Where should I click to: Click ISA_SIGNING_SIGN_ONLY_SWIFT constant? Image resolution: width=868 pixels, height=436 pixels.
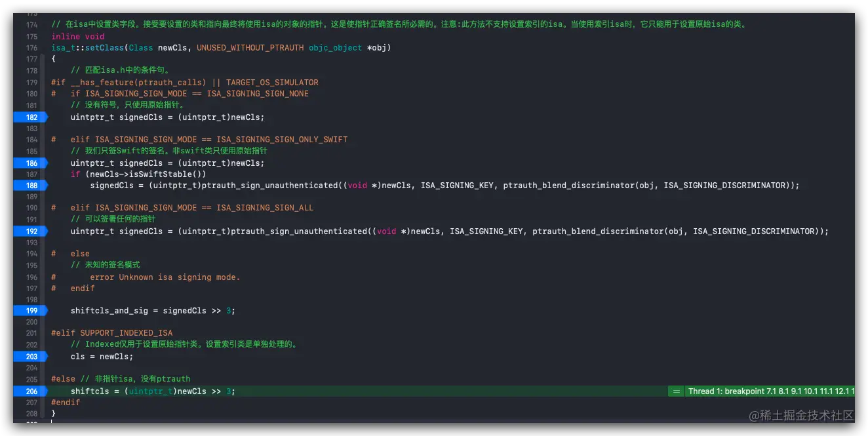point(282,140)
